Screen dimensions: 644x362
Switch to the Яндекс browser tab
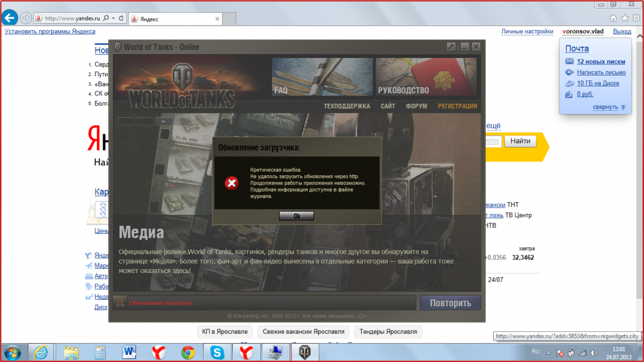[x=174, y=18]
